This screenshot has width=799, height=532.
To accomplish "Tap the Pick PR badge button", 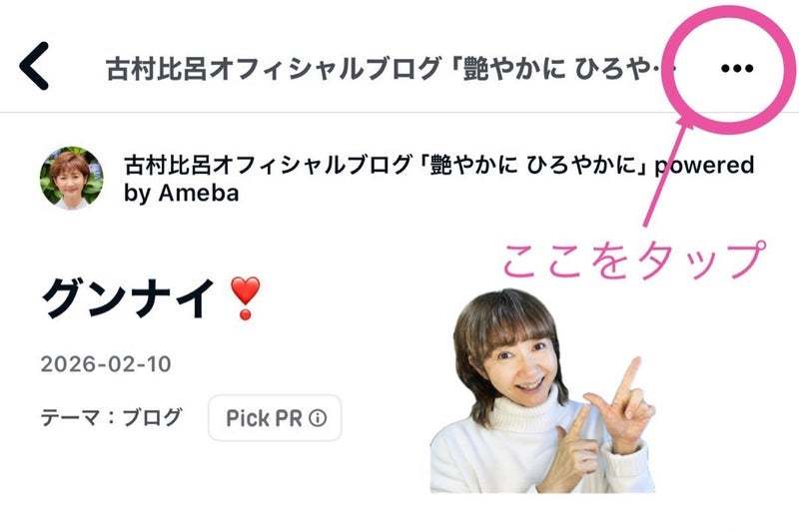I will coord(276,418).
